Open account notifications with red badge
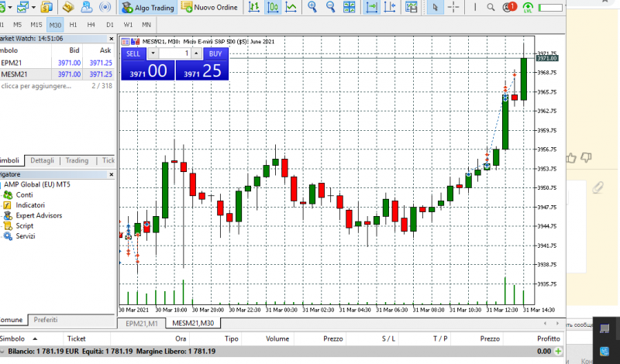Screen dimensions: 620x364 [509, 7]
